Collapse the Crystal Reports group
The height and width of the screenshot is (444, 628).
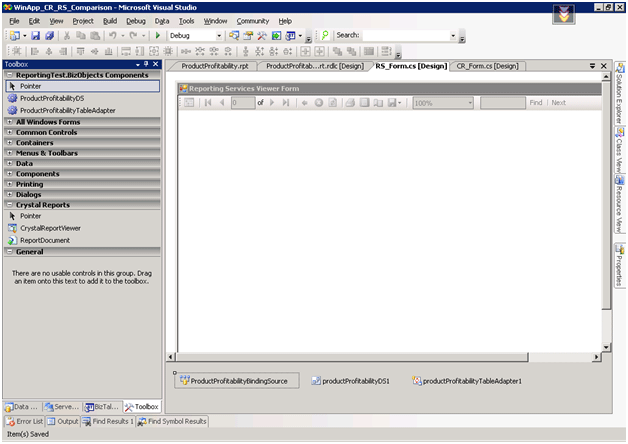(x=10, y=205)
